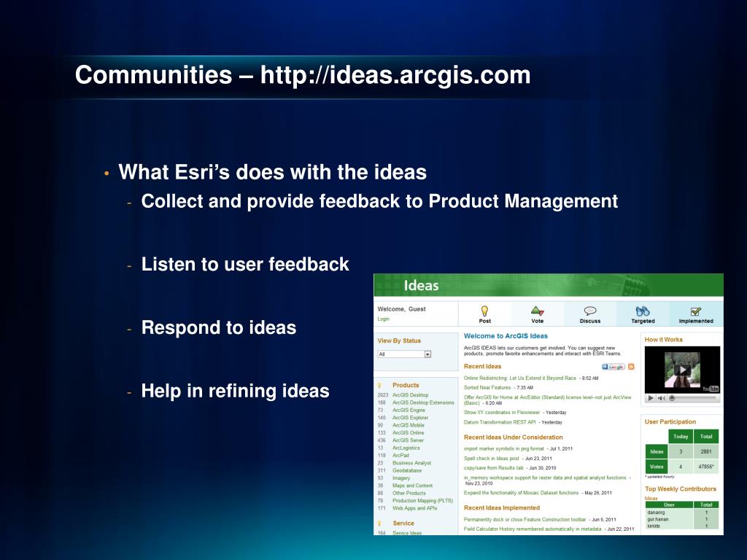Go to Maps and Content ideas
Viewport: 747px width, 560px height.
pos(413,486)
